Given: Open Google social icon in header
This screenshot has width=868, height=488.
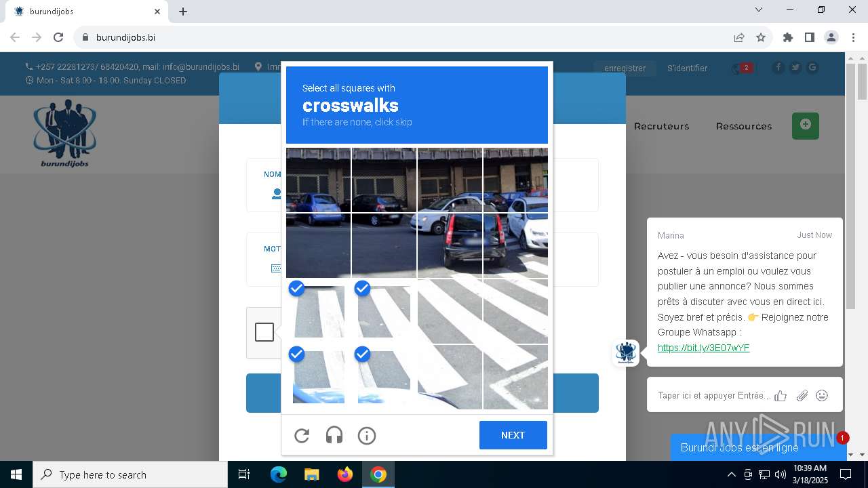Looking at the screenshot, I should coord(812,67).
